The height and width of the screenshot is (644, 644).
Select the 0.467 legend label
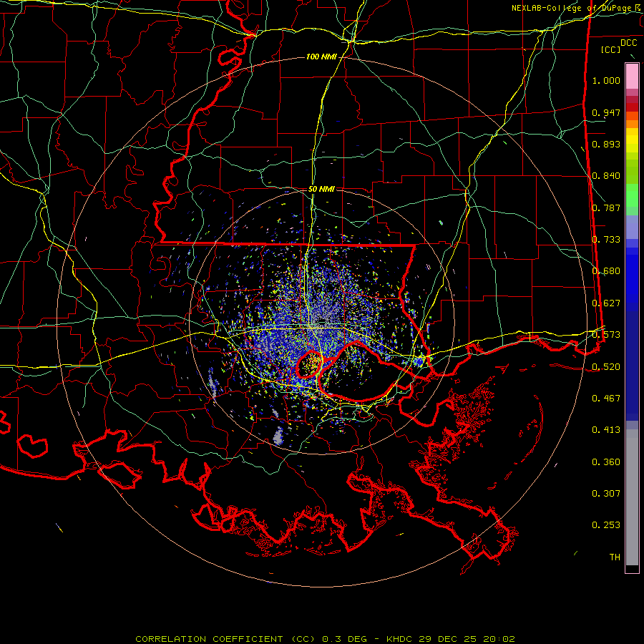(606, 399)
